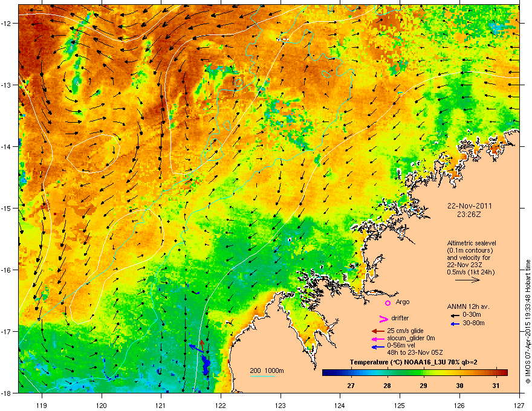
Task: Click the IMOS copyright timestamp text
Action: click(x=528, y=322)
